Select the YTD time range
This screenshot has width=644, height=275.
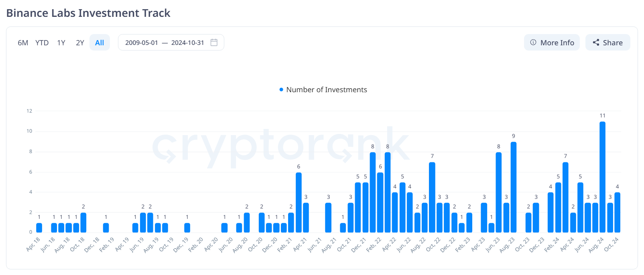coord(42,42)
